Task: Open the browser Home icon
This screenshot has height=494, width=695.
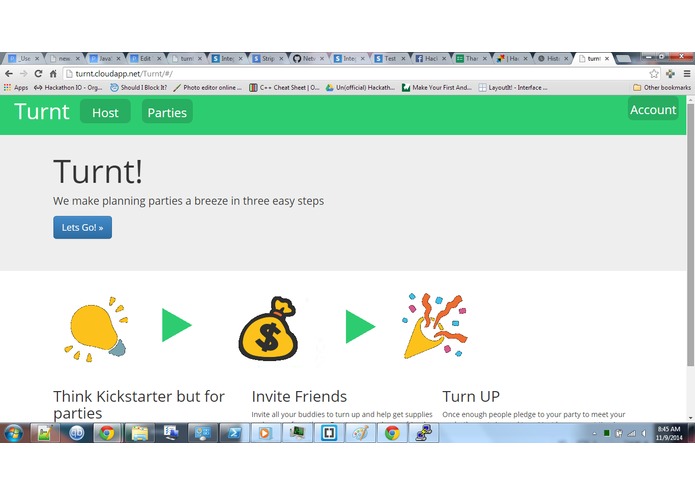Action: [x=53, y=74]
